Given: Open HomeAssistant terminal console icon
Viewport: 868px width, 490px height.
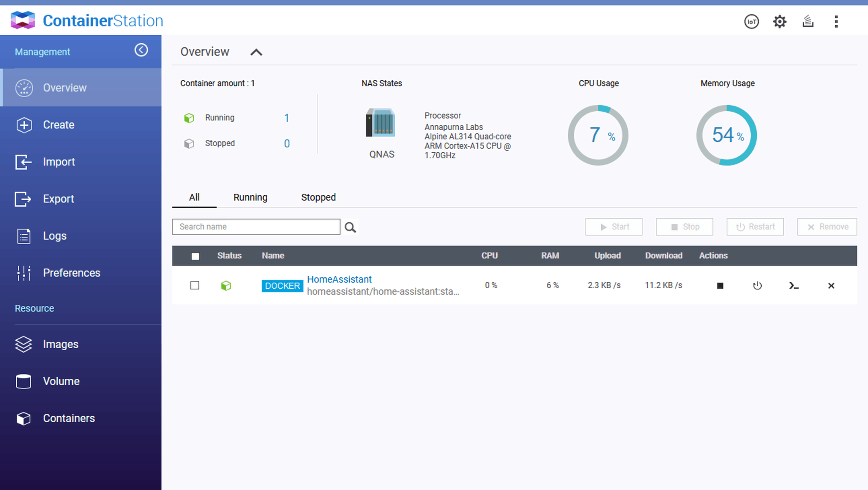Looking at the screenshot, I should tap(794, 286).
